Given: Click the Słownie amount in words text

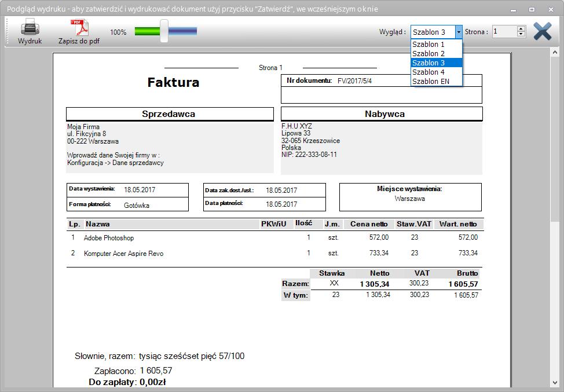Looking at the screenshot, I should click(x=192, y=356).
